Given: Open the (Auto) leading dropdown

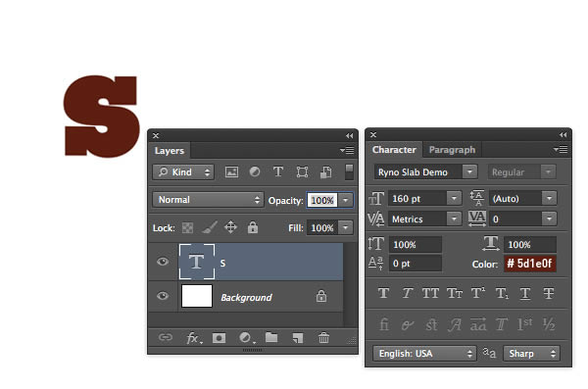Looking at the screenshot, I should click(x=549, y=198).
